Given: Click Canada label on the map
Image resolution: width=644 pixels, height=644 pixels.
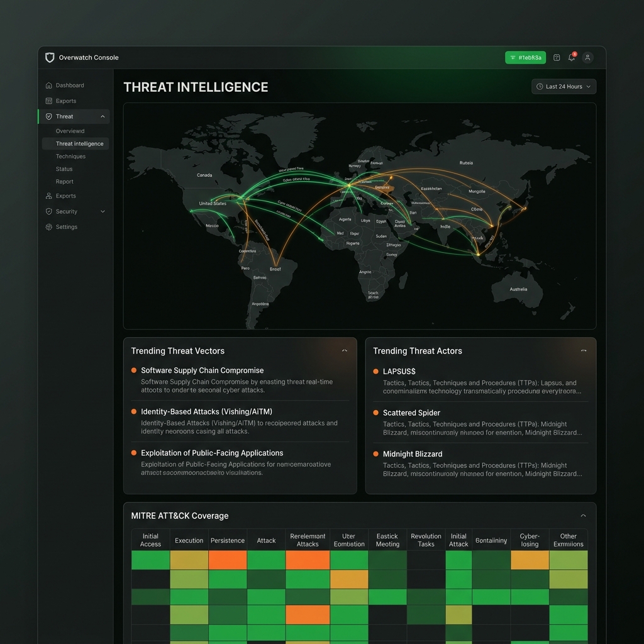Looking at the screenshot, I should [204, 175].
